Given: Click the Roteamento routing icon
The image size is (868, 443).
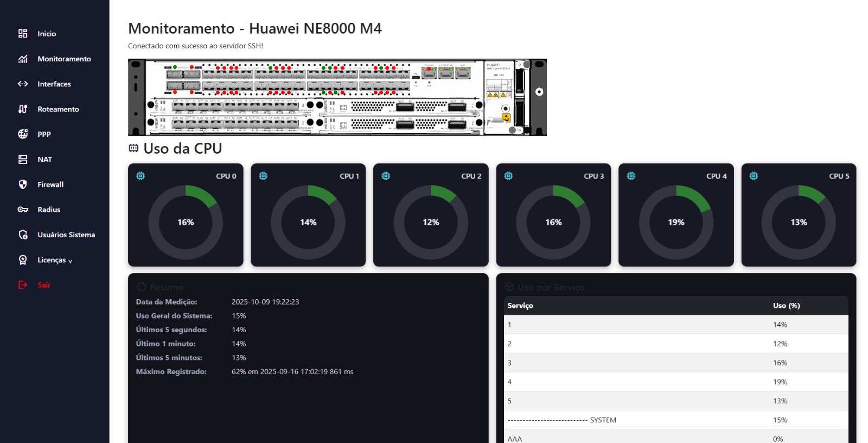Looking at the screenshot, I should point(23,109).
